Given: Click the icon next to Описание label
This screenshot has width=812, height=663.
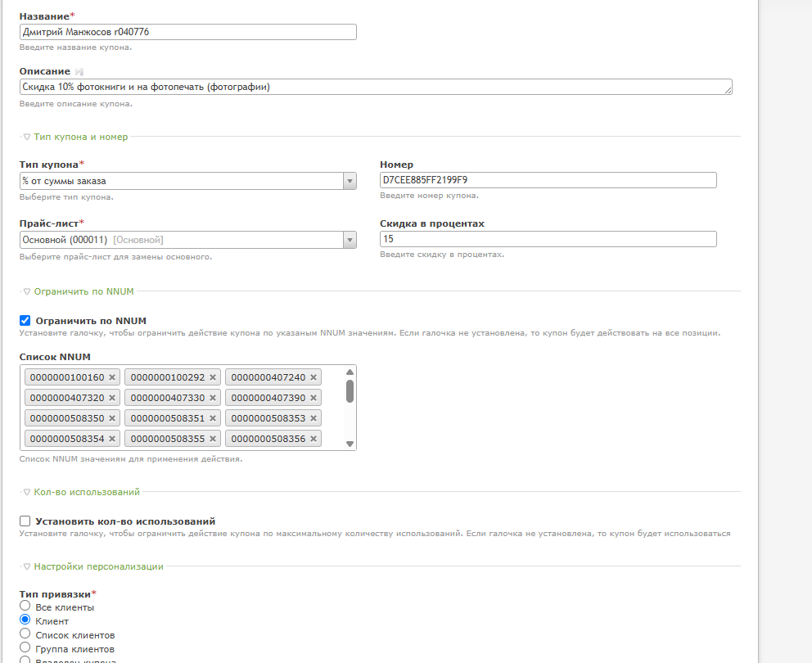Looking at the screenshot, I should click(79, 71).
